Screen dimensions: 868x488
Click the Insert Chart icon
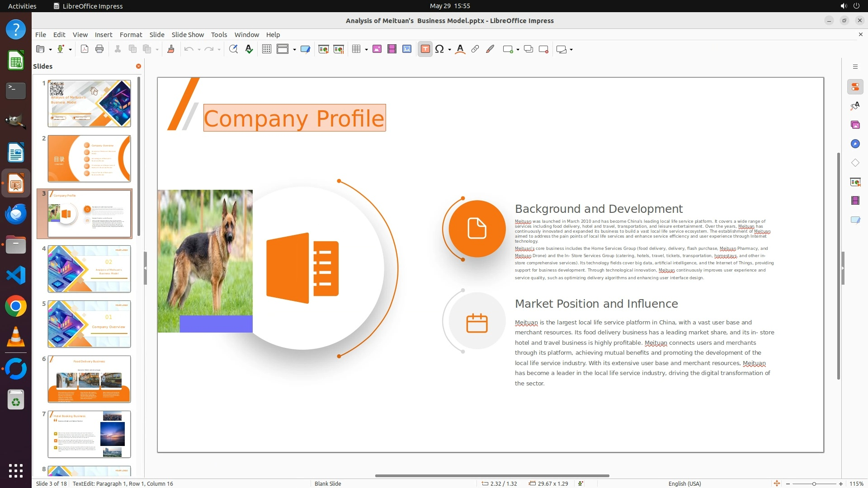tap(407, 49)
